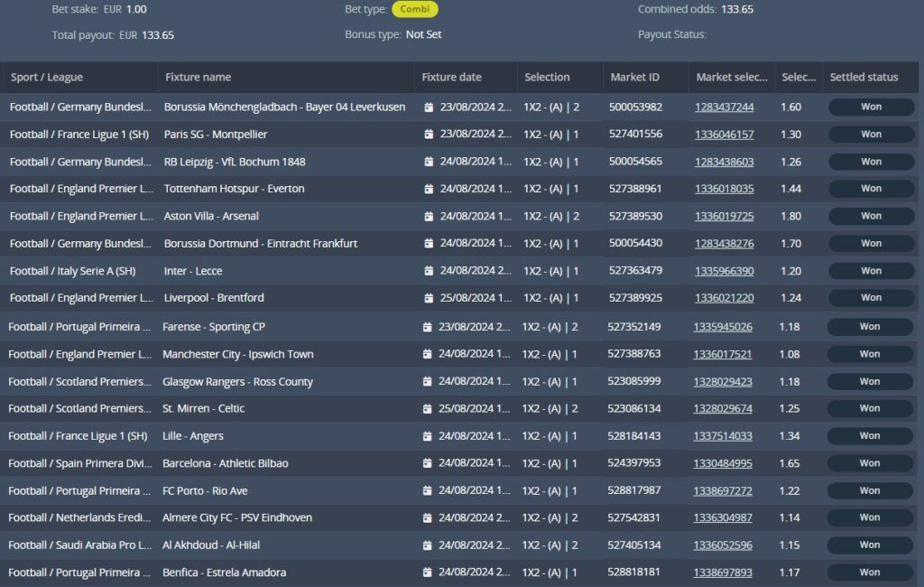Viewport: 924px width, 587px height.
Task: Click Market ID 524397953
Action: tap(634, 463)
